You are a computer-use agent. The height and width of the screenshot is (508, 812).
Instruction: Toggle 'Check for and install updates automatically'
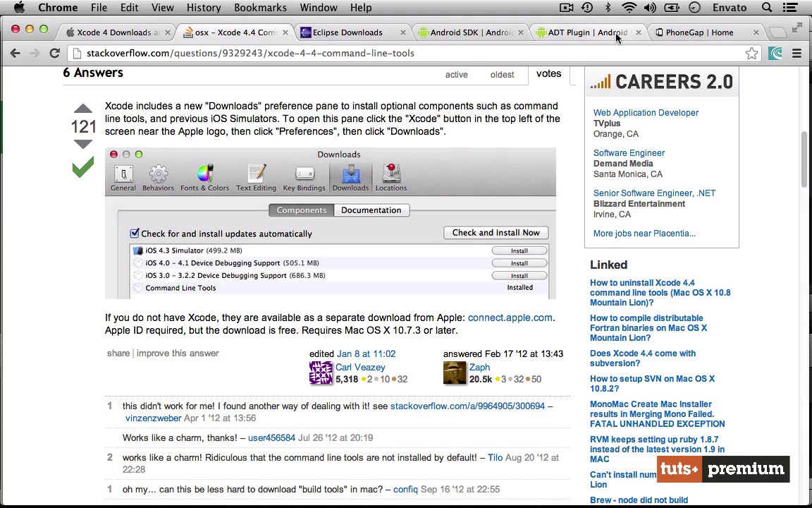[135, 234]
